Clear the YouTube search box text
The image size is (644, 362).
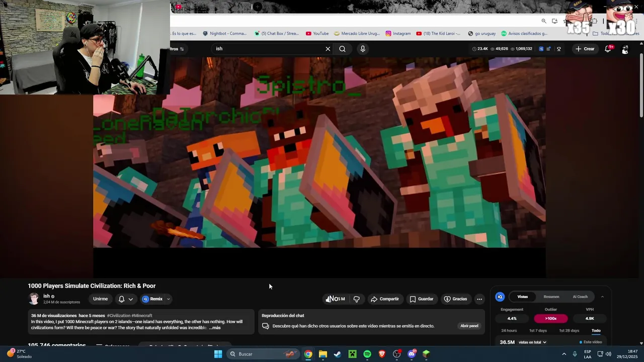(x=328, y=49)
